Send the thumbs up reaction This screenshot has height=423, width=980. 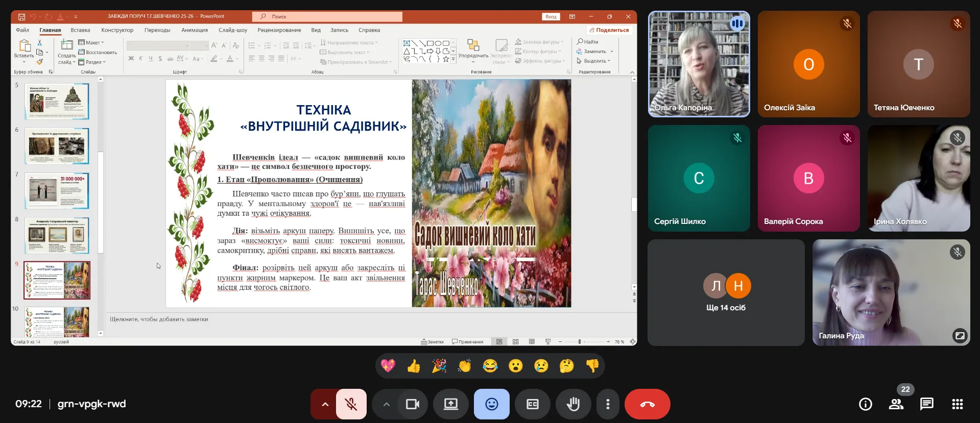414,366
